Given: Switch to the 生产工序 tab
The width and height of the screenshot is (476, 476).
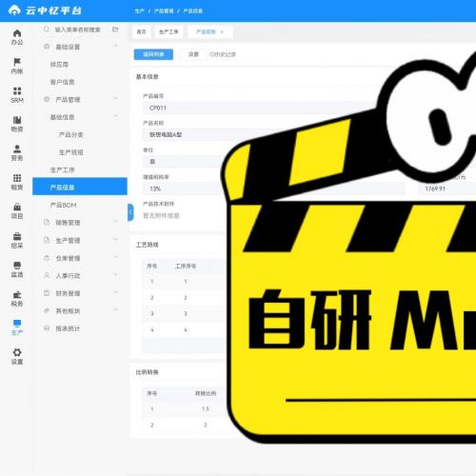Looking at the screenshot, I should tap(169, 31).
